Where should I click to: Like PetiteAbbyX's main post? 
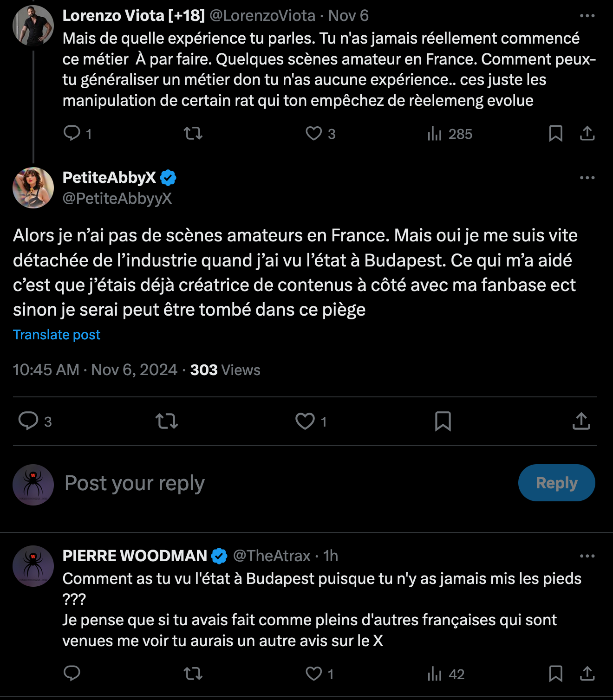click(305, 421)
